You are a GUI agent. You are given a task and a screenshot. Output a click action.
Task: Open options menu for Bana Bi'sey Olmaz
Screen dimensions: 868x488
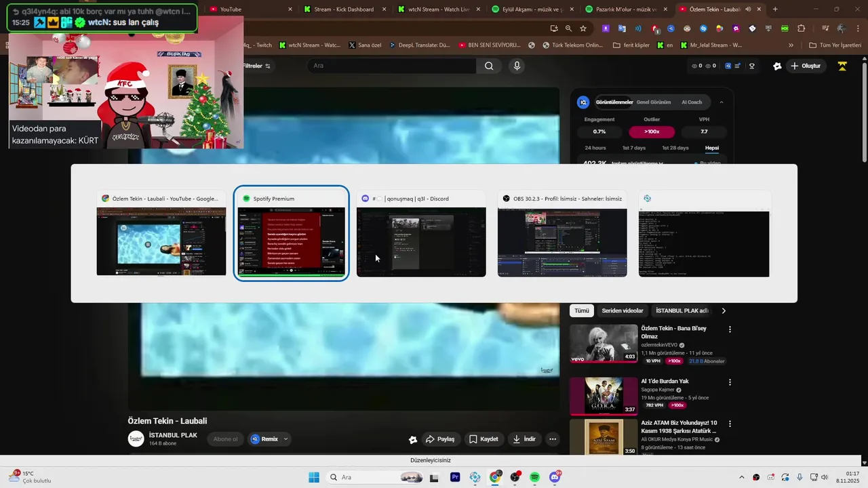[x=730, y=329]
